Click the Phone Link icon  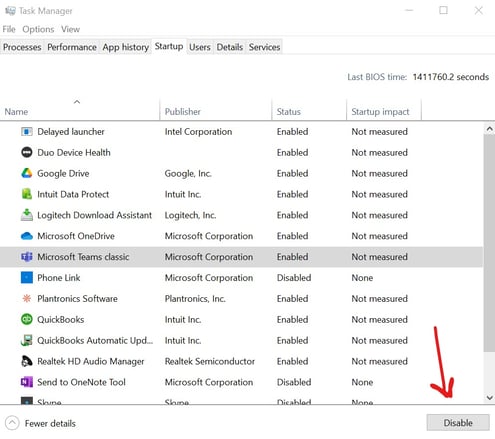(27, 277)
